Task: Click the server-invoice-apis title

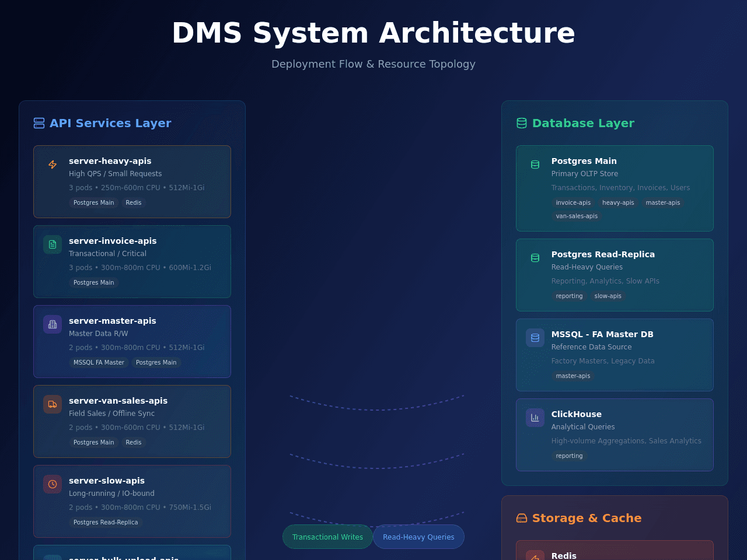Action: click(113, 241)
